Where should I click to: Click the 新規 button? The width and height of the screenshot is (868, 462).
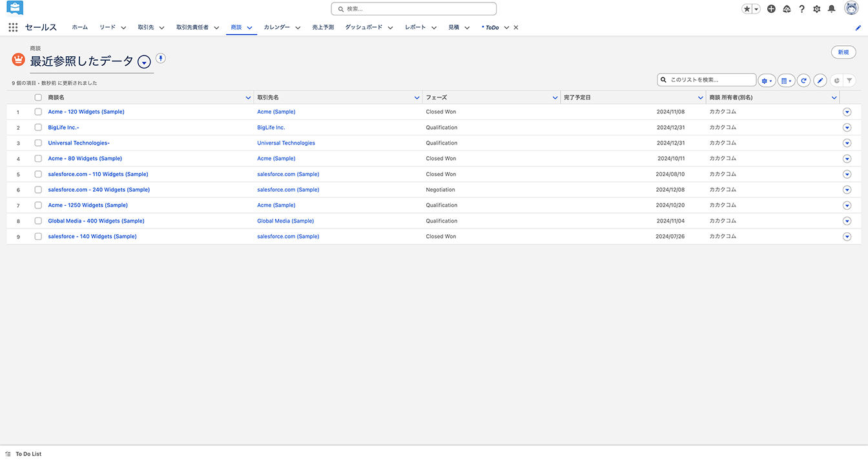(x=843, y=52)
